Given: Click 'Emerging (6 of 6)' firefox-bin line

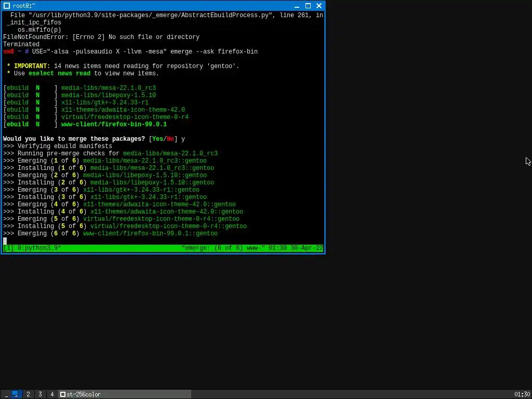Looking at the screenshot, I should (110, 234).
